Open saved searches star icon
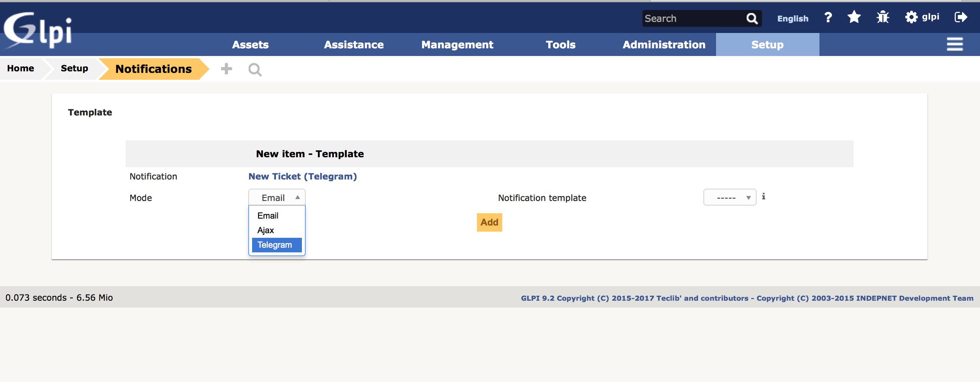The width and height of the screenshot is (980, 382). (x=854, y=17)
